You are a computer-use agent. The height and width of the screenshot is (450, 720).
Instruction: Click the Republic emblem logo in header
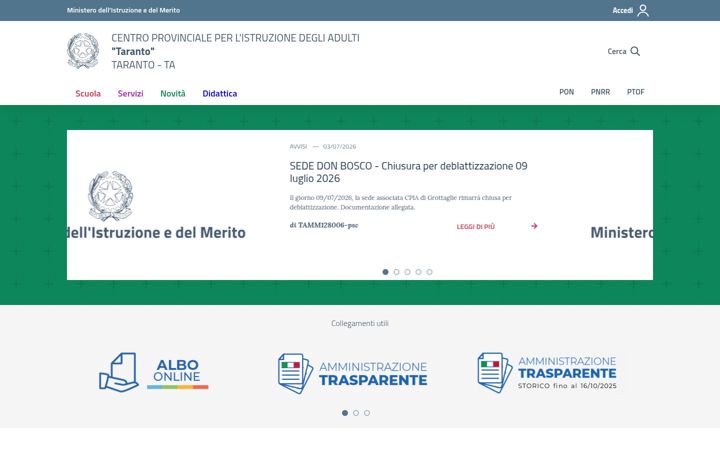click(83, 51)
